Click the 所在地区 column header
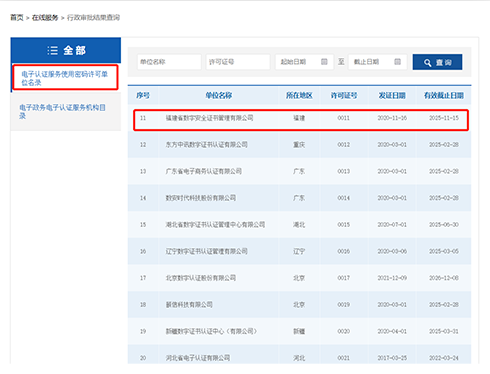The width and height of the screenshot is (490, 374). [x=299, y=96]
